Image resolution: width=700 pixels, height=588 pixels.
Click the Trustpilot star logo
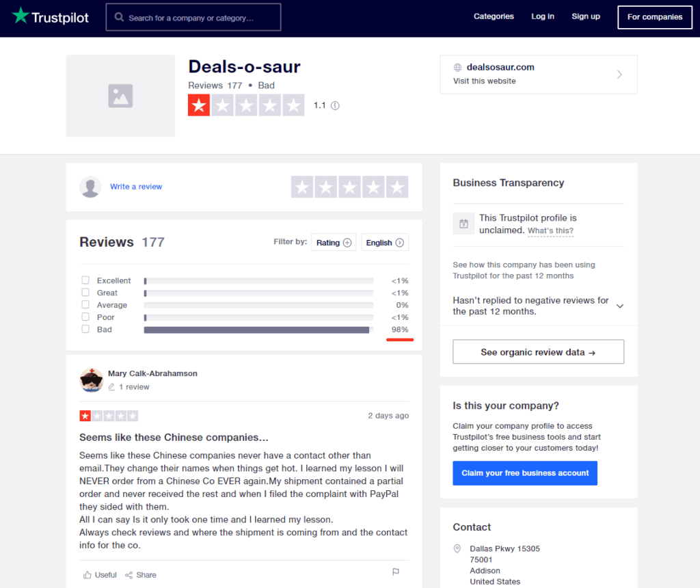tap(21, 16)
